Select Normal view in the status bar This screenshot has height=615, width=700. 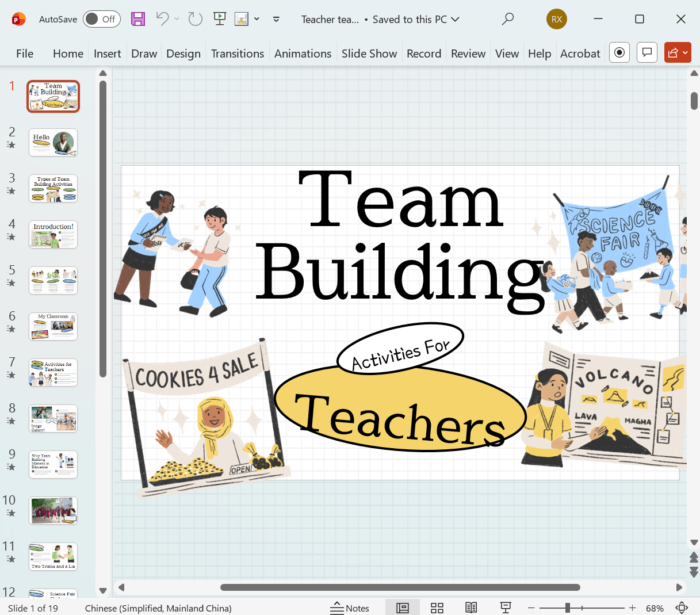(403, 608)
